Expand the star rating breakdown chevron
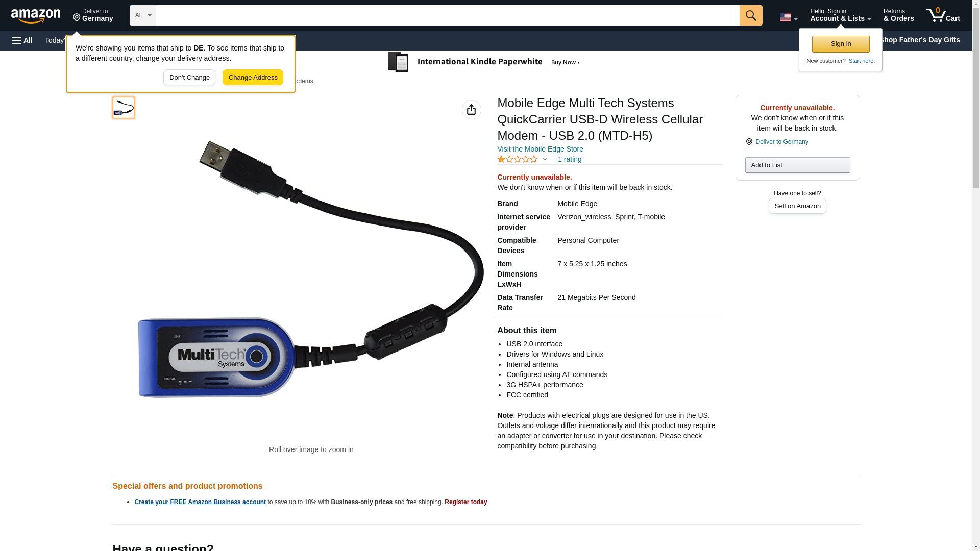The height and width of the screenshot is (551, 980). pyautogui.click(x=545, y=159)
